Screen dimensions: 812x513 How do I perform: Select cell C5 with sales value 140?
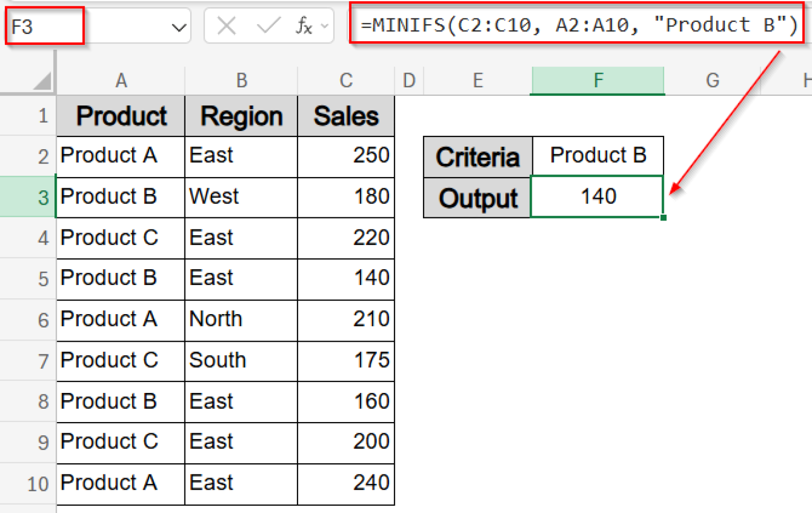click(346, 279)
